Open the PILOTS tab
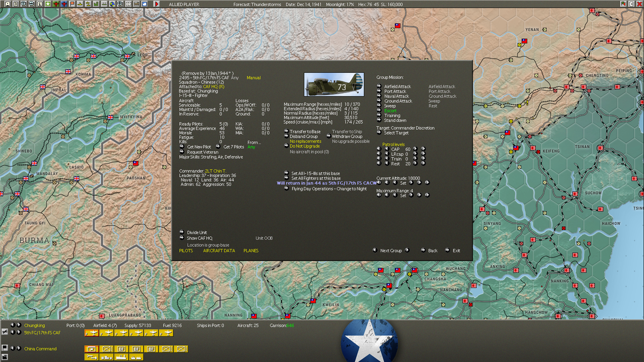This screenshot has width=644, height=362. tap(186, 250)
